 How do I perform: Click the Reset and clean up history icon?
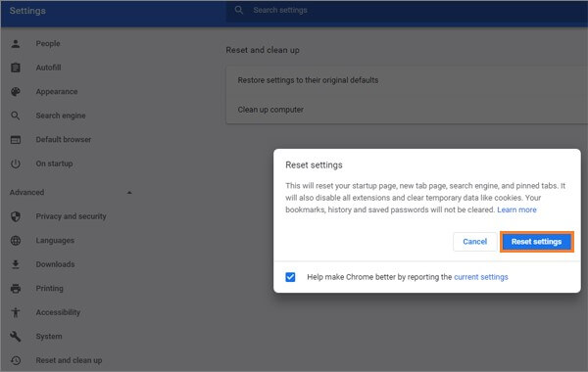click(x=16, y=360)
